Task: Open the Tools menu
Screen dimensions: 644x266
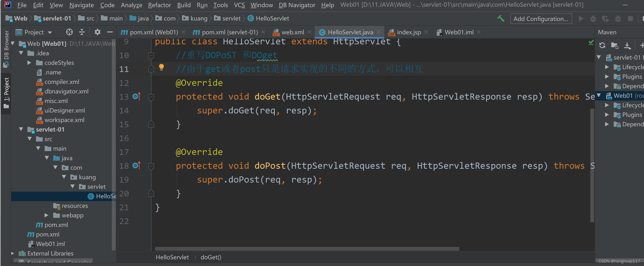Action: 220,5
